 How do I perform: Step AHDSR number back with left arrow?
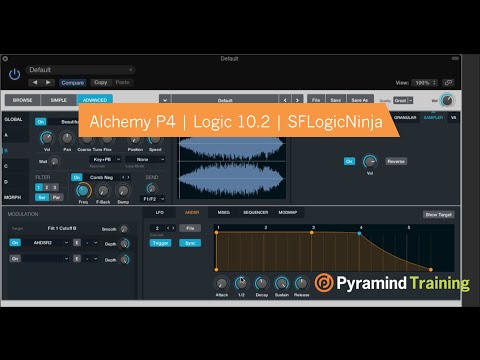(x=168, y=228)
